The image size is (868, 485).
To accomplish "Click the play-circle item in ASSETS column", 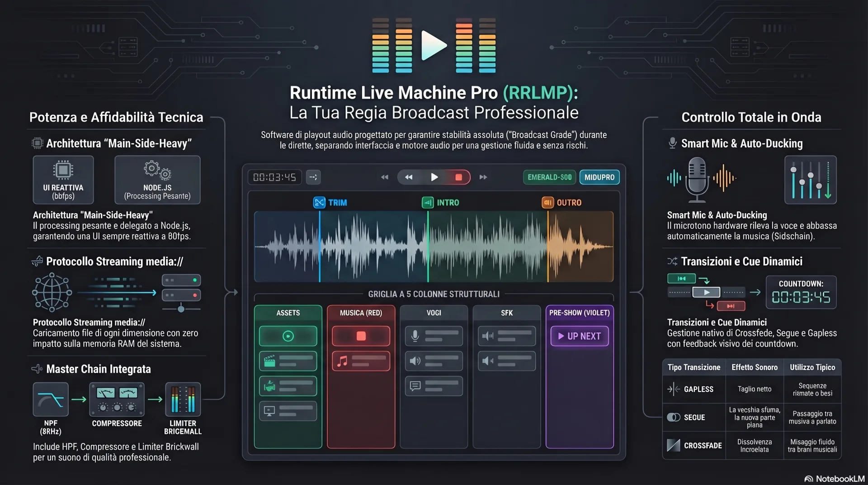I will pyautogui.click(x=288, y=336).
